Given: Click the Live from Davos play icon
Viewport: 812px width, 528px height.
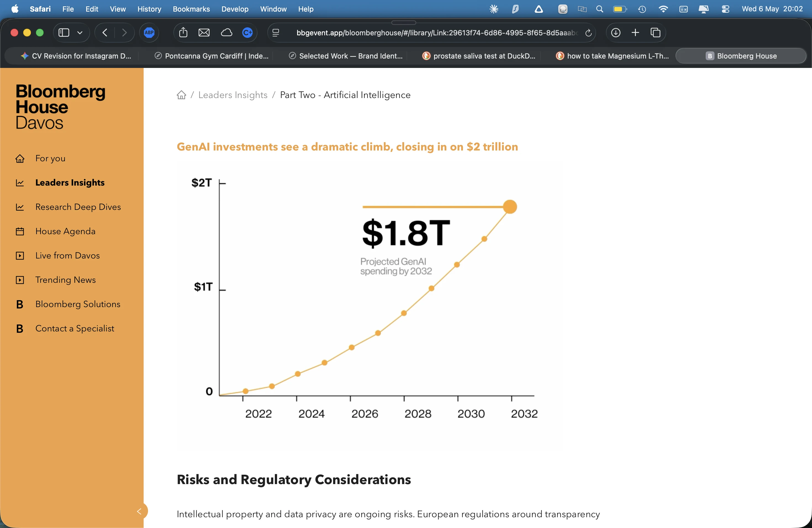Looking at the screenshot, I should click(x=20, y=255).
